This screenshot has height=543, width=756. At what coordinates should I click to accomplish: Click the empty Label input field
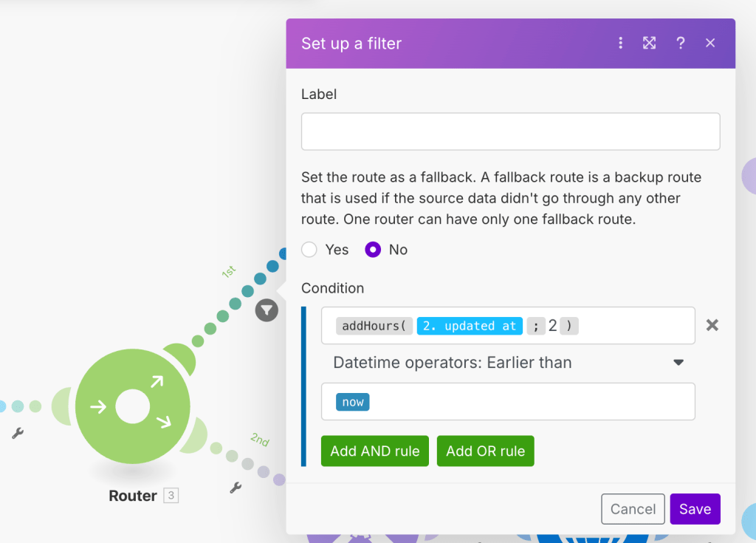(x=510, y=131)
